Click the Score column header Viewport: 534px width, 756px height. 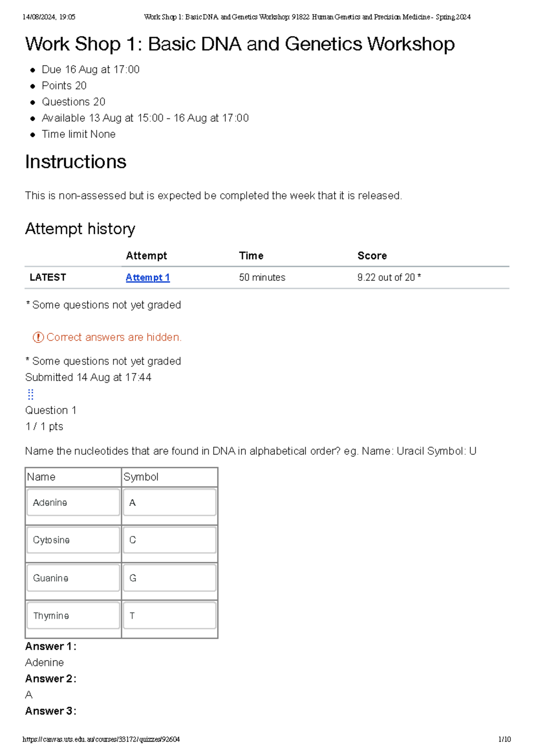tap(372, 256)
